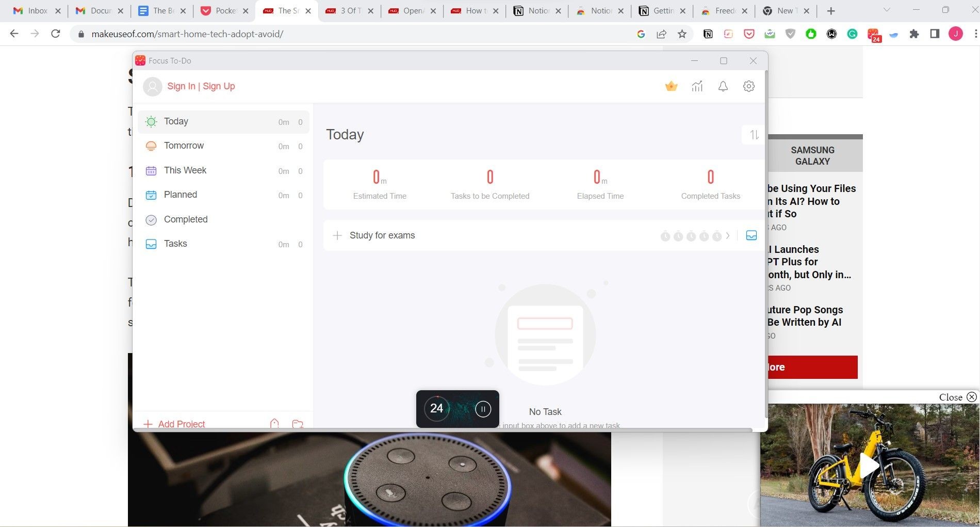The width and height of the screenshot is (980, 527).
Task: Click the address bar URL
Action: tap(187, 34)
